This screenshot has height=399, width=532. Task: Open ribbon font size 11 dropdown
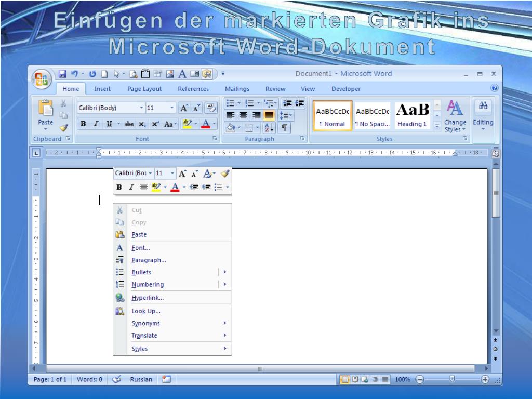[172, 108]
